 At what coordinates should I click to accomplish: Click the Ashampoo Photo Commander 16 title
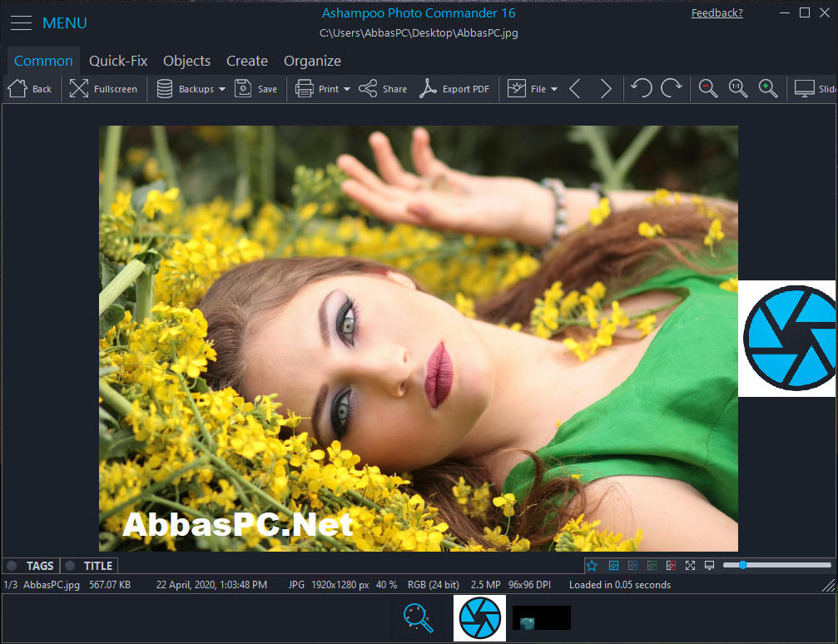coord(419,12)
